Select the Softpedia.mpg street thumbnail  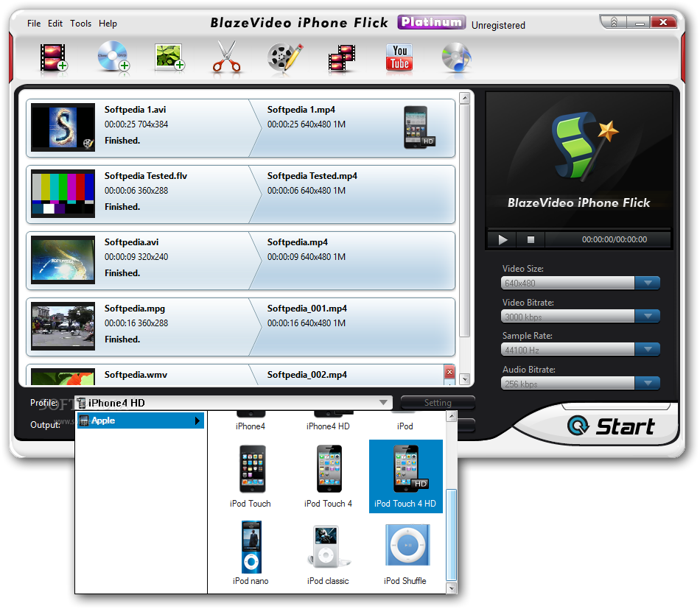coord(63,326)
